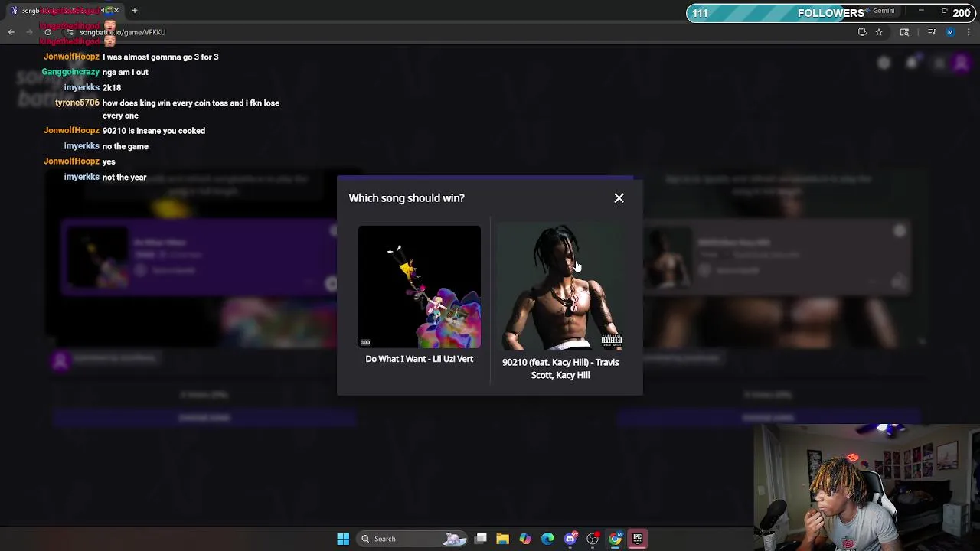This screenshot has width=980, height=551.
Task: Select chat username Ganggoincrazy
Action: pyautogui.click(x=70, y=72)
